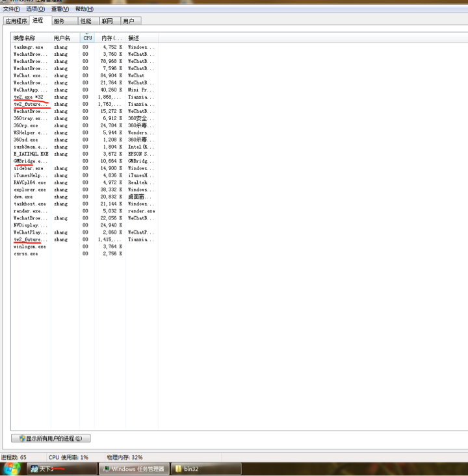Click memory value 78,968 K

click(111, 61)
